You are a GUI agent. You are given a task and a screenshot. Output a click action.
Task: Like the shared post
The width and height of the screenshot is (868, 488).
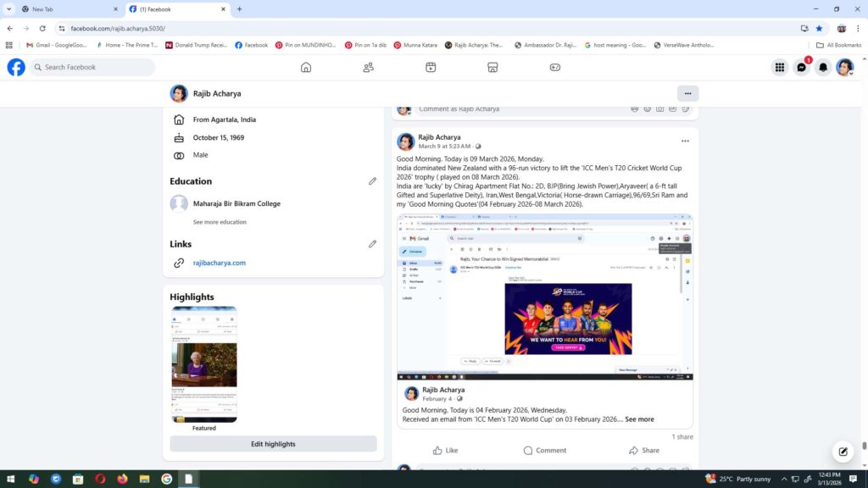(445, 451)
